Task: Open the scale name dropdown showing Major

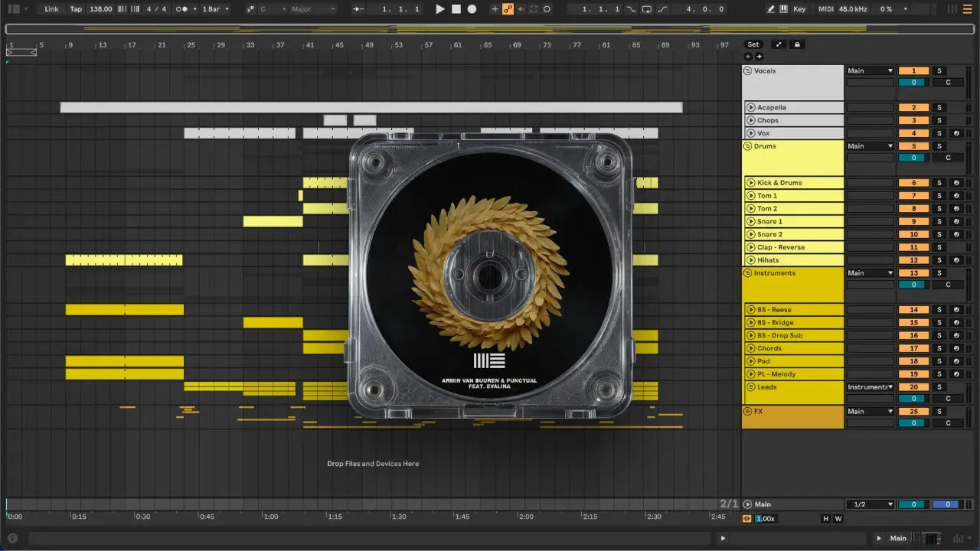Action: click(x=312, y=9)
